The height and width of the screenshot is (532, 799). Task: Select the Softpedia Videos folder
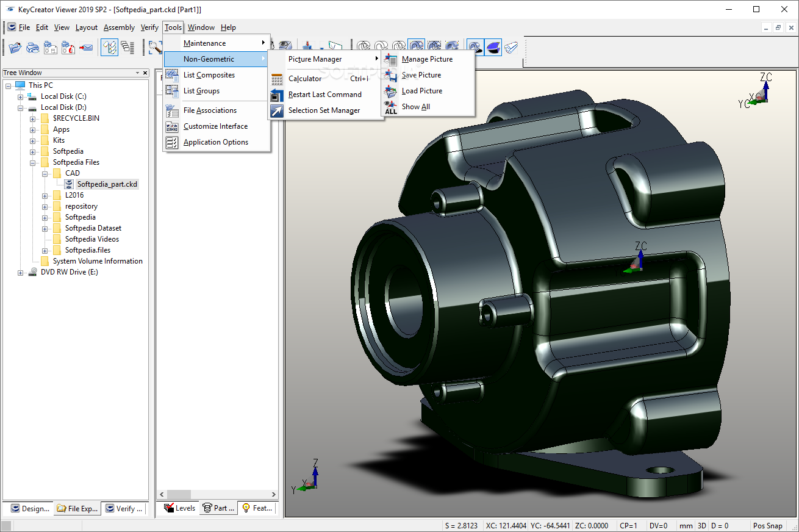[92, 239]
